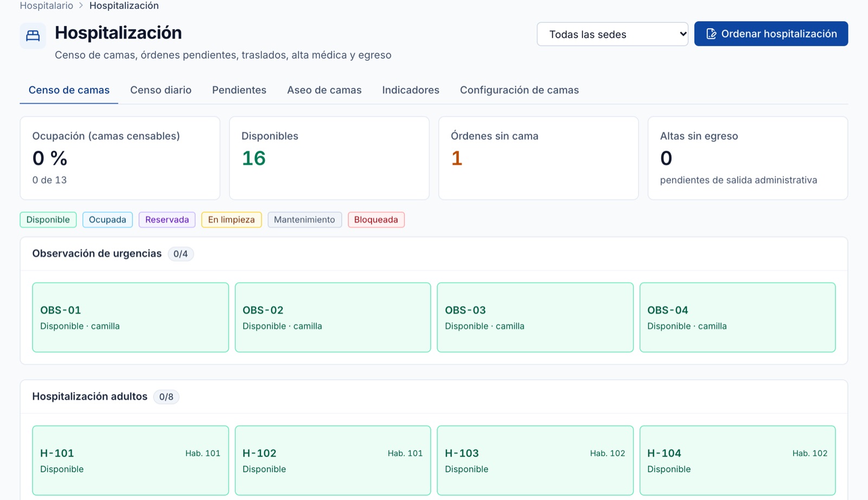Select bed H-101 card
The image size is (868, 500).
[x=130, y=460]
